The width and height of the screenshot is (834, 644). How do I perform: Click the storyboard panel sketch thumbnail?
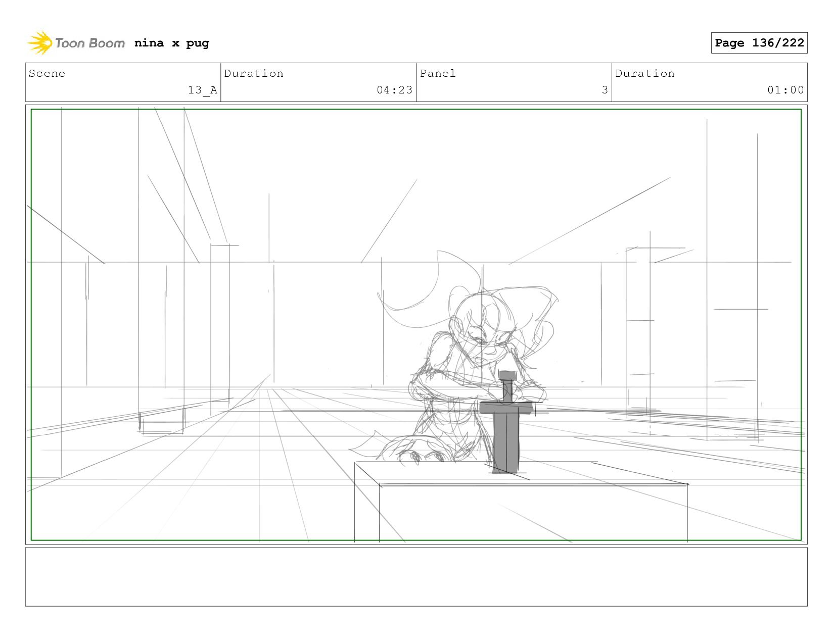point(416,324)
